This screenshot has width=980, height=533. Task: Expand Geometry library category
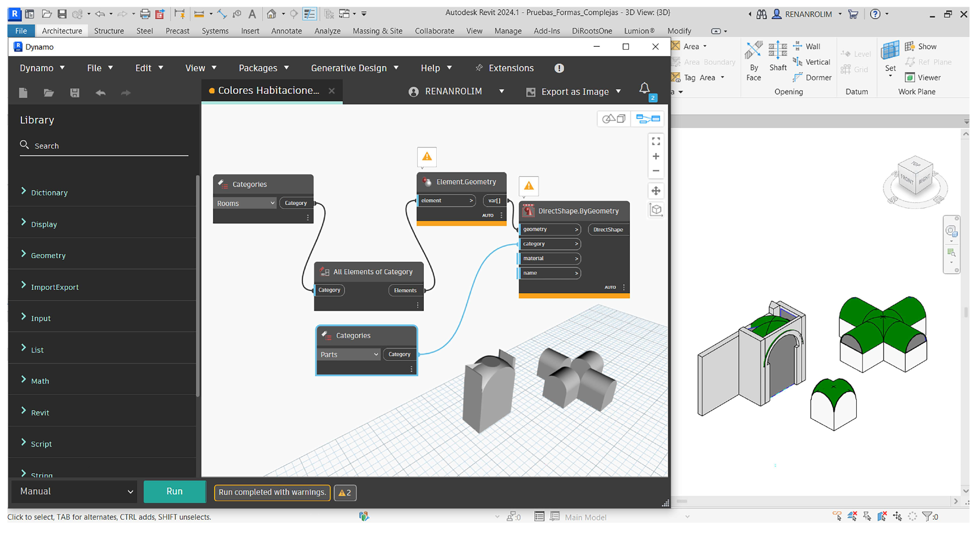click(x=48, y=256)
